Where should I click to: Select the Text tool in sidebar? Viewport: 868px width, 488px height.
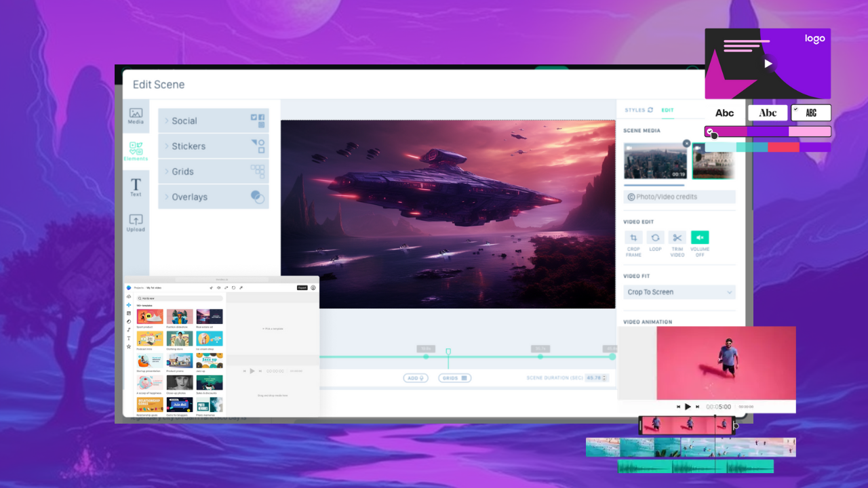[x=136, y=187]
